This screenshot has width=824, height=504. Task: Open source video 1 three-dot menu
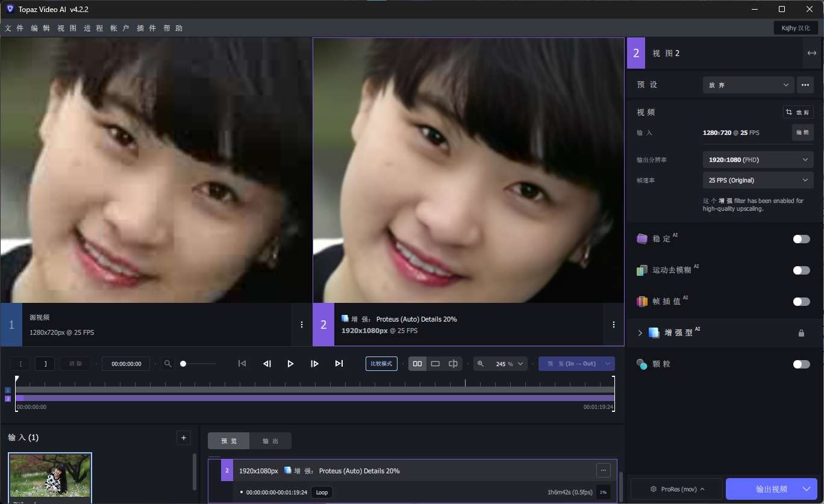(302, 325)
